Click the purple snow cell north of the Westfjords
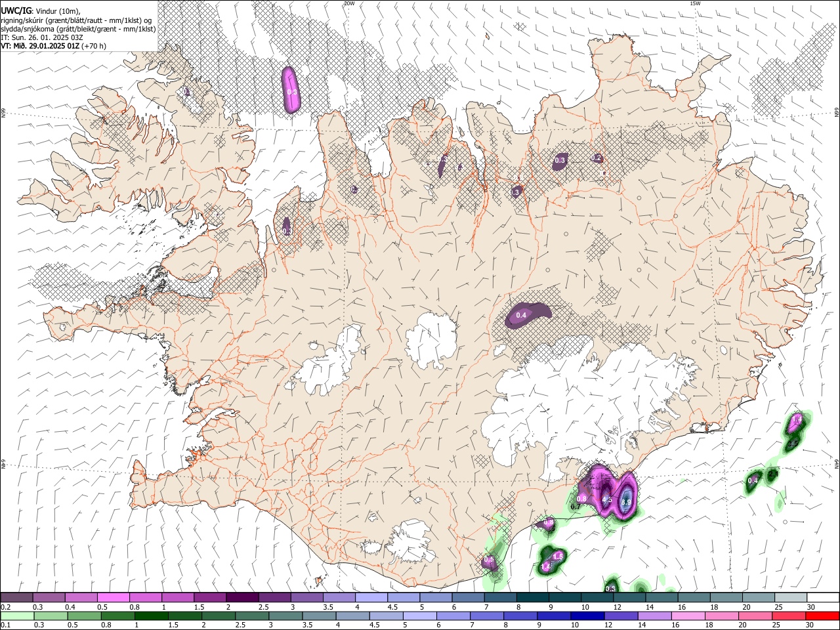Image resolution: width=840 pixels, height=630 pixels. coord(291,90)
